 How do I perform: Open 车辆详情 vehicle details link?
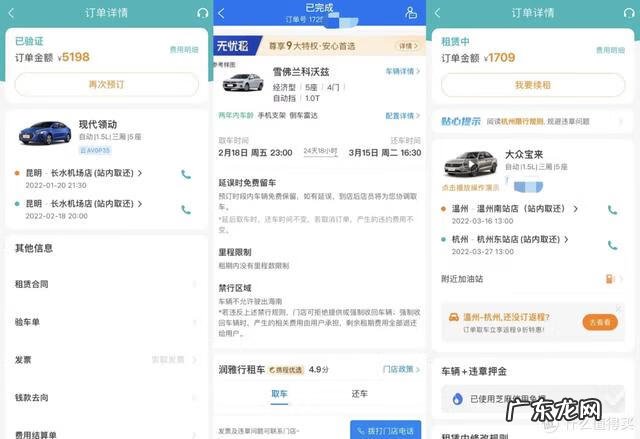(402, 71)
